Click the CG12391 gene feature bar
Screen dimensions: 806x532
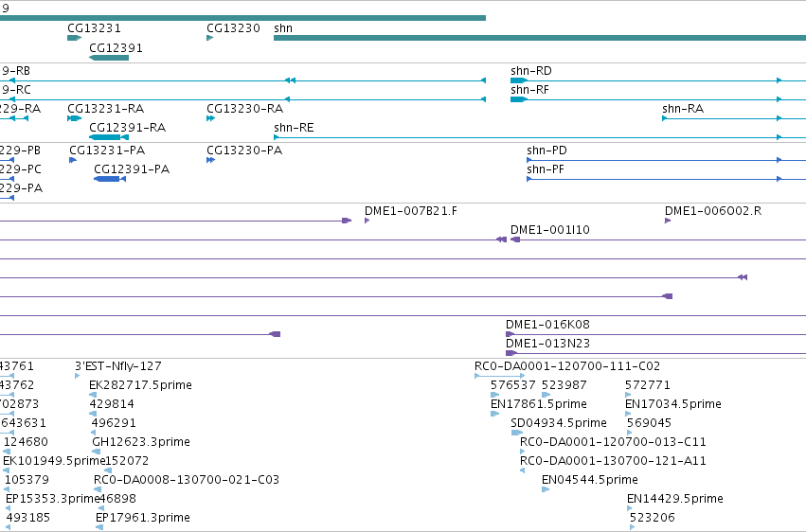point(109,58)
